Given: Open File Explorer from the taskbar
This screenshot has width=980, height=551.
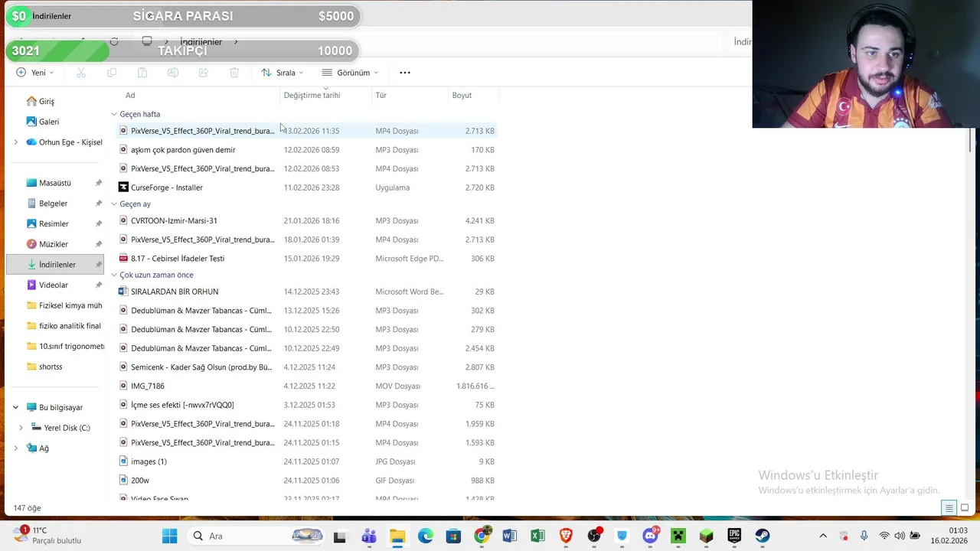Looking at the screenshot, I should (x=397, y=536).
